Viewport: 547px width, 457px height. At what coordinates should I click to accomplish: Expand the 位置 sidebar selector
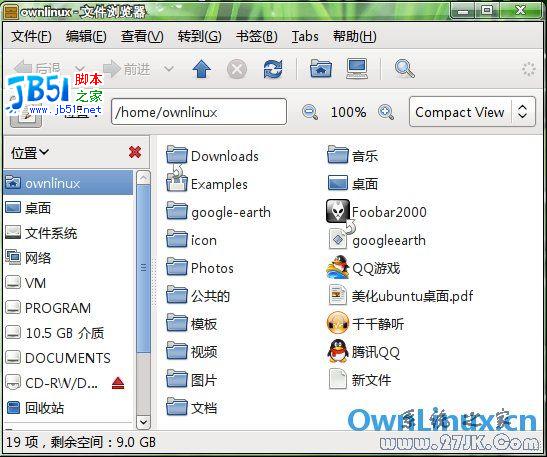click(30, 152)
